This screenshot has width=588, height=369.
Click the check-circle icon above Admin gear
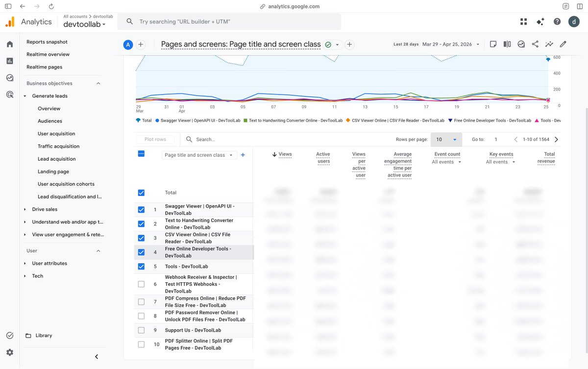tap(10, 336)
